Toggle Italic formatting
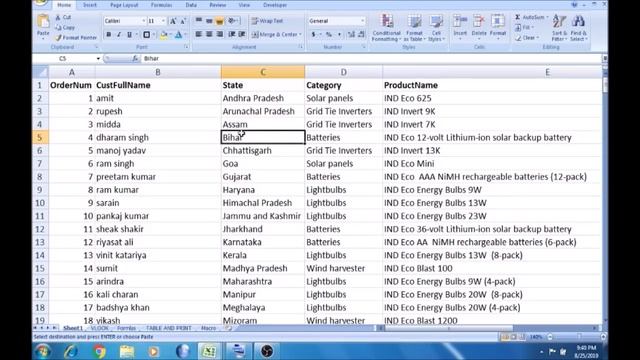The image size is (640, 360). [x=119, y=35]
